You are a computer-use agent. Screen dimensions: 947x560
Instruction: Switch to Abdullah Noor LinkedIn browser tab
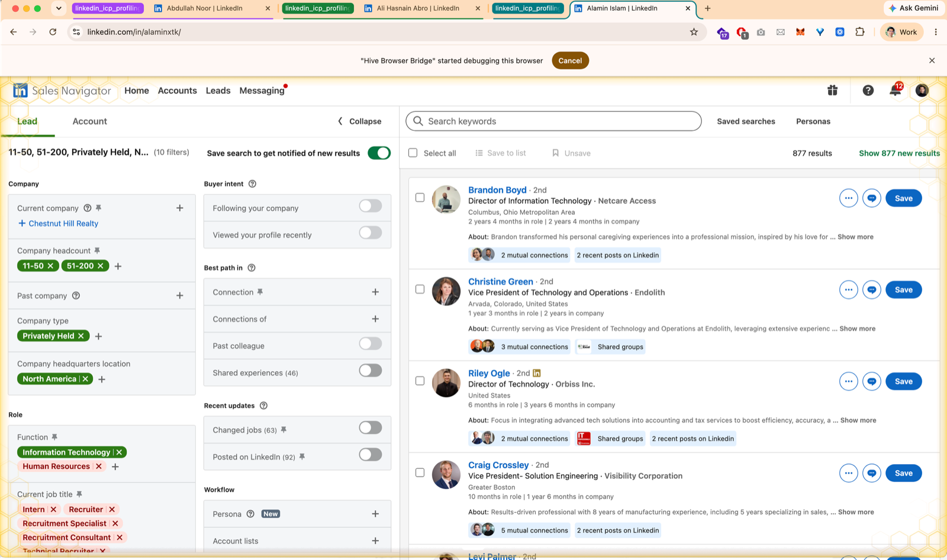click(211, 8)
